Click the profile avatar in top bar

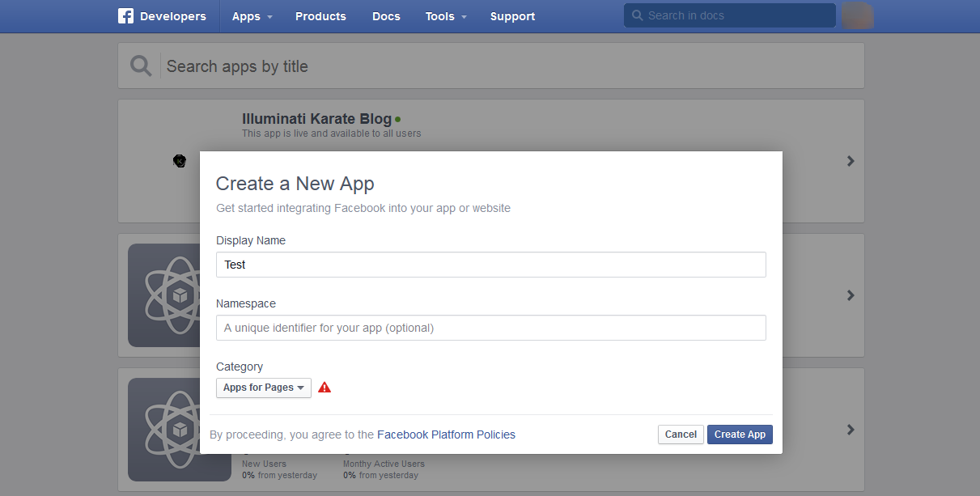[x=857, y=15]
